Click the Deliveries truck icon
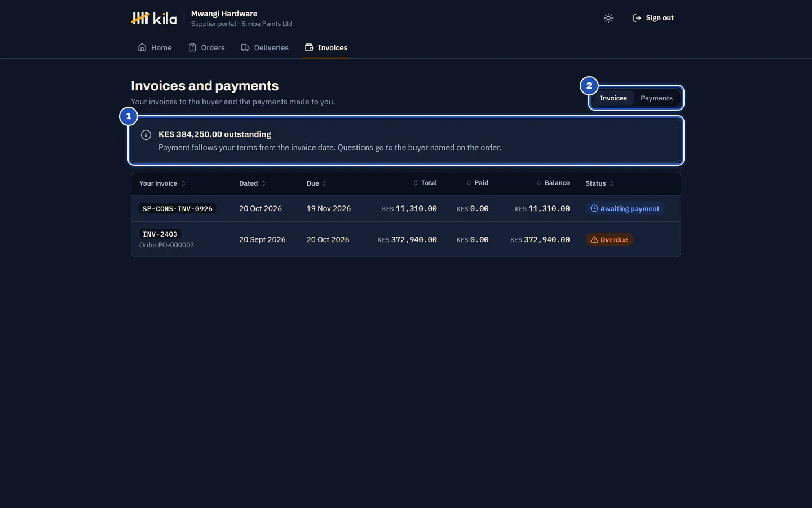Viewport: 812px width, 508px height. 245,47
